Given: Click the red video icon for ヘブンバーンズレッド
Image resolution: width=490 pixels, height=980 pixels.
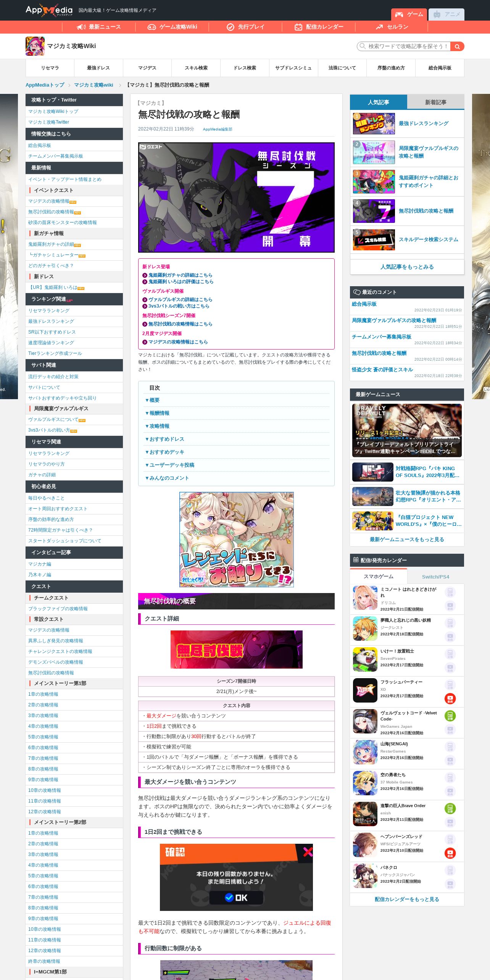Looking at the screenshot, I should point(450,853).
